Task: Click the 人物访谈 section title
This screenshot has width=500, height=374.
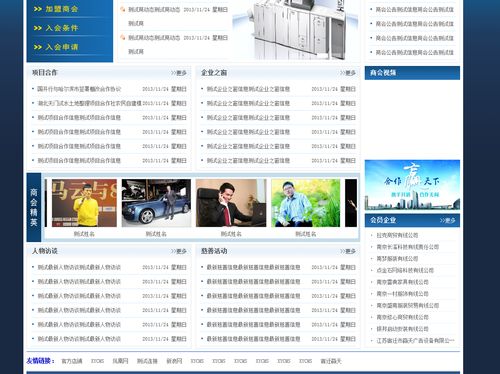Action: pyautogui.click(x=45, y=251)
